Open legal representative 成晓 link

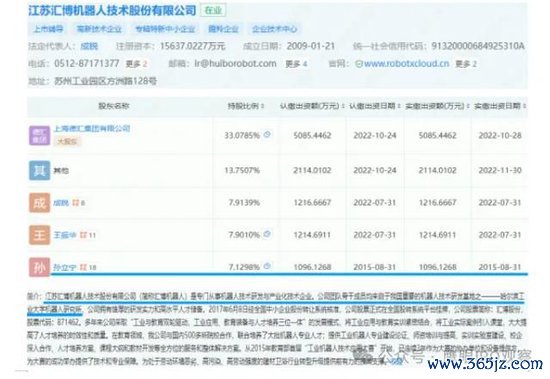[89, 46]
